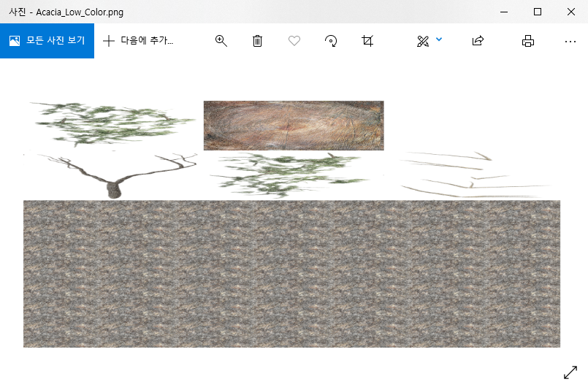The image size is (588, 390).
Task: Expand the Edit & Create dropdown arrow
Action: pos(439,39)
